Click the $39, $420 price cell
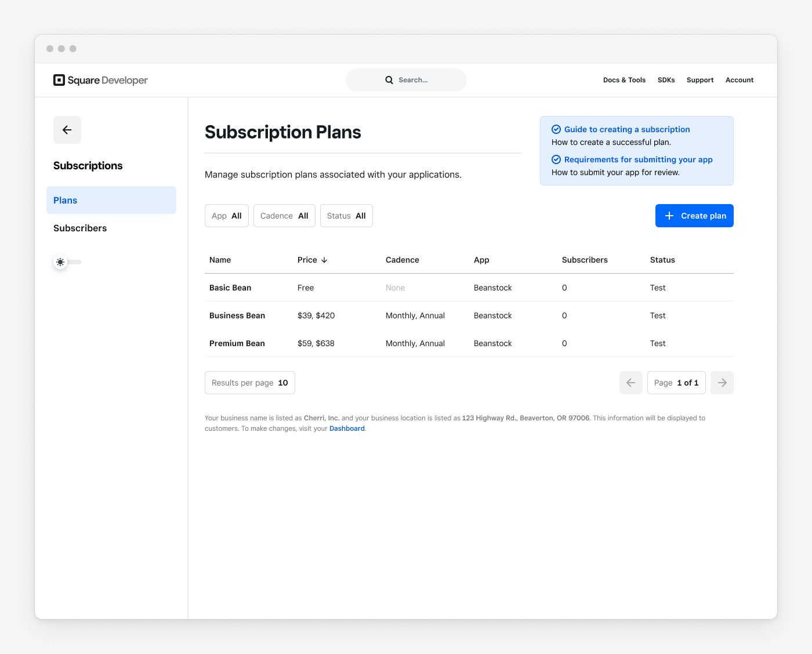Screen dimensions: 812x654 pyautogui.click(x=316, y=315)
